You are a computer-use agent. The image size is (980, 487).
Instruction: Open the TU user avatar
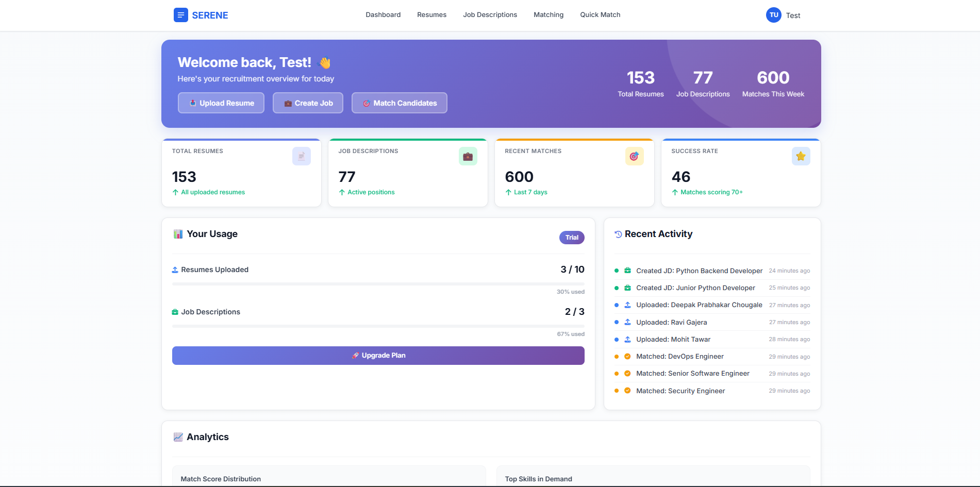pos(773,15)
